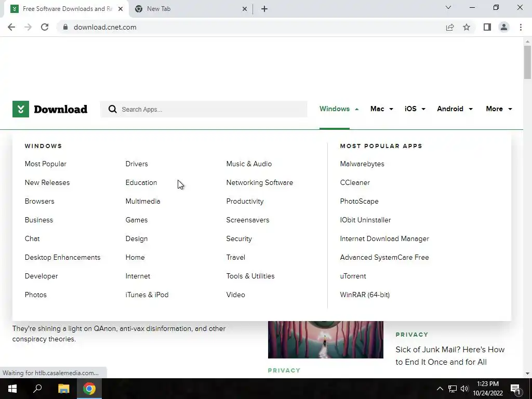
Task: Click the IObit Uninstaller link
Action: coord(365,220)
